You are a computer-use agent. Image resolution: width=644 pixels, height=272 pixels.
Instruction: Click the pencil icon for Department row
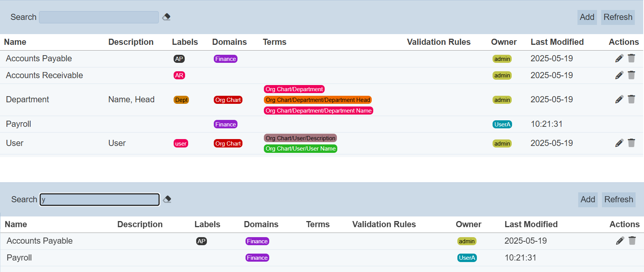pos(619,100)
